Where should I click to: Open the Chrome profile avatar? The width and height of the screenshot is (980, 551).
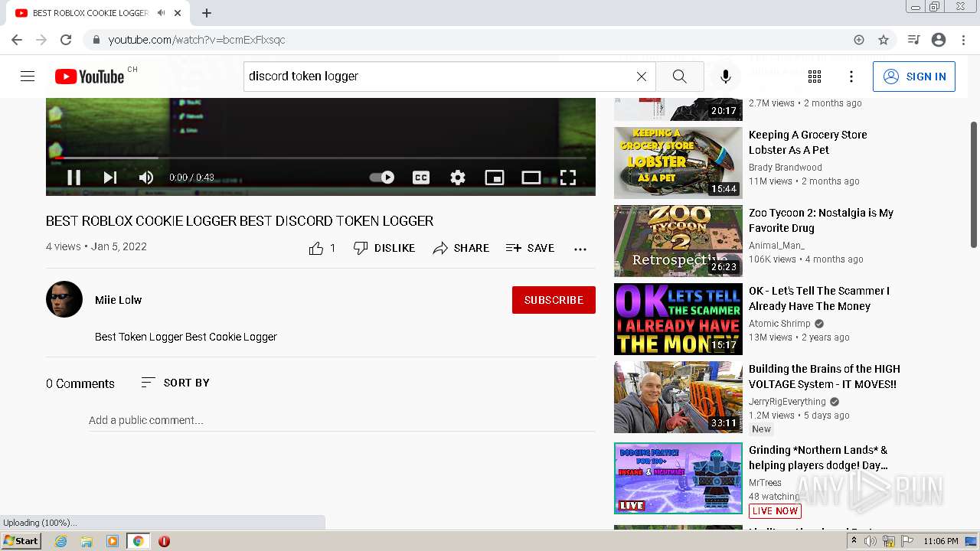point(939,40)
